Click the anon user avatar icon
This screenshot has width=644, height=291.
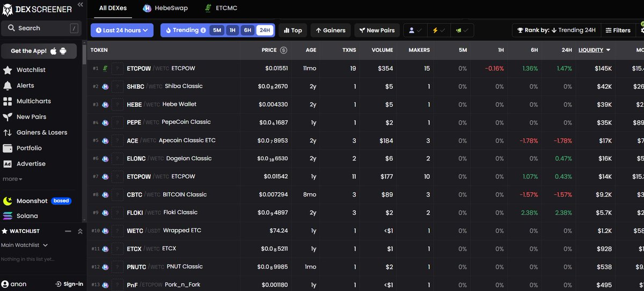(x=5, y=284)
